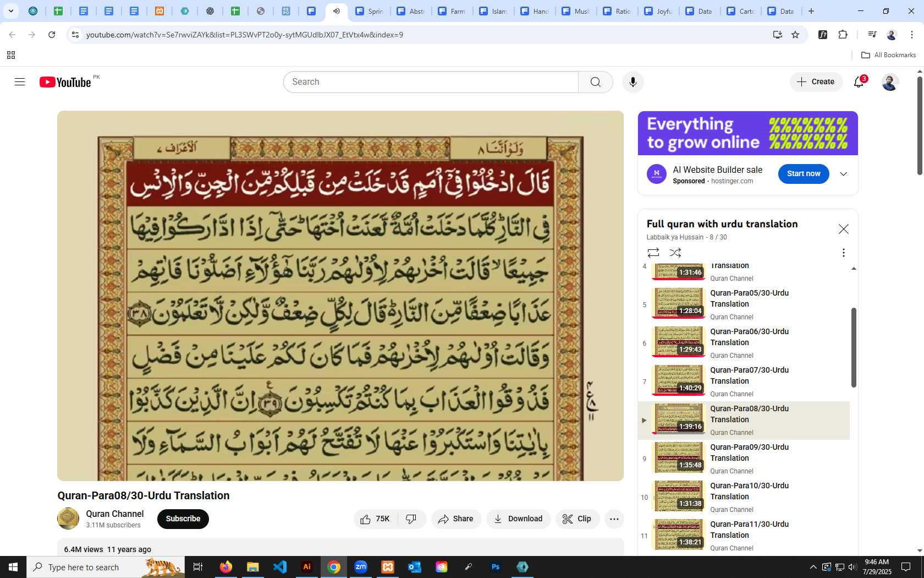Click the playlist panel scrollbar
This screenshot has width=924, height=578.
coord(854,347)
